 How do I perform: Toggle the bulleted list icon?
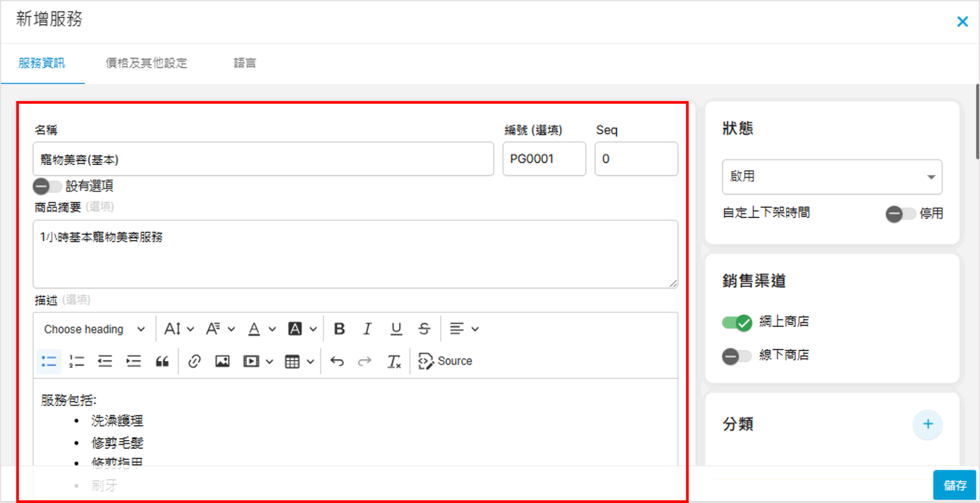[x=49, y=361]
